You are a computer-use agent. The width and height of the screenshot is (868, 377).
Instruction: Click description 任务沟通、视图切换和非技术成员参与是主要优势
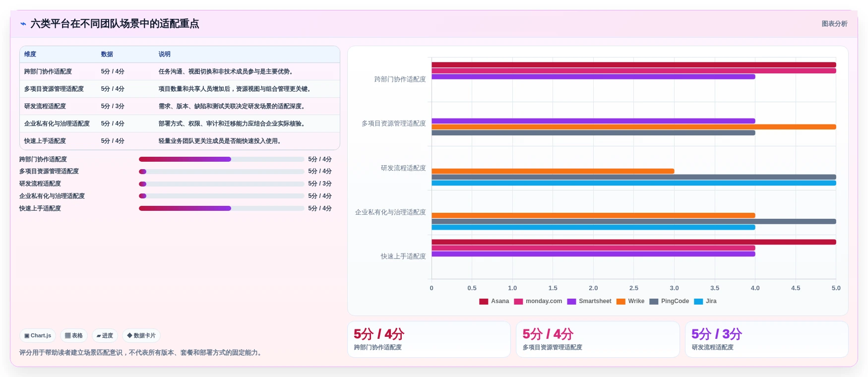(226, 71)
